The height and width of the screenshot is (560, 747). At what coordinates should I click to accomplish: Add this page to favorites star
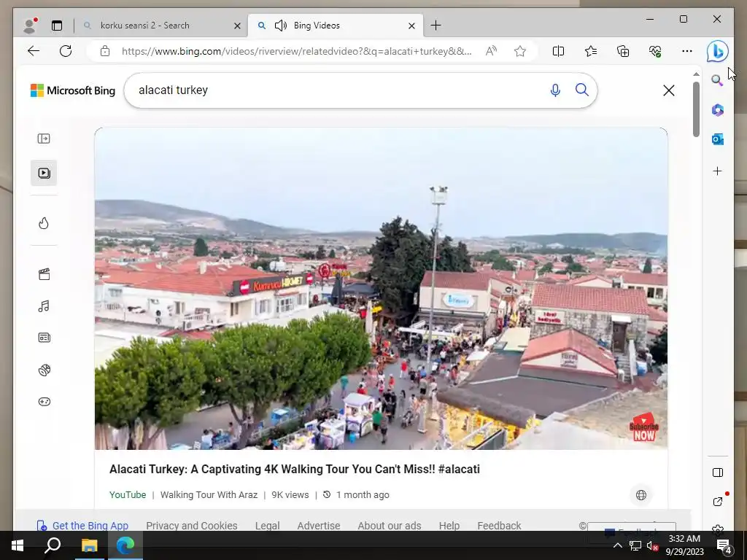coord(520,51)
